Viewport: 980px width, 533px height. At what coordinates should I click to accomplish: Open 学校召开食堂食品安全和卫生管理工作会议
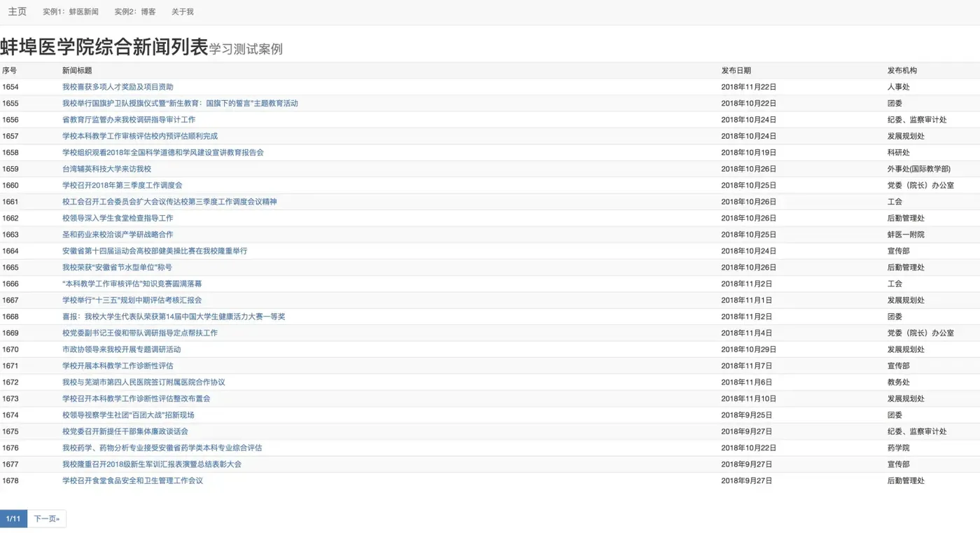[132, 480]
